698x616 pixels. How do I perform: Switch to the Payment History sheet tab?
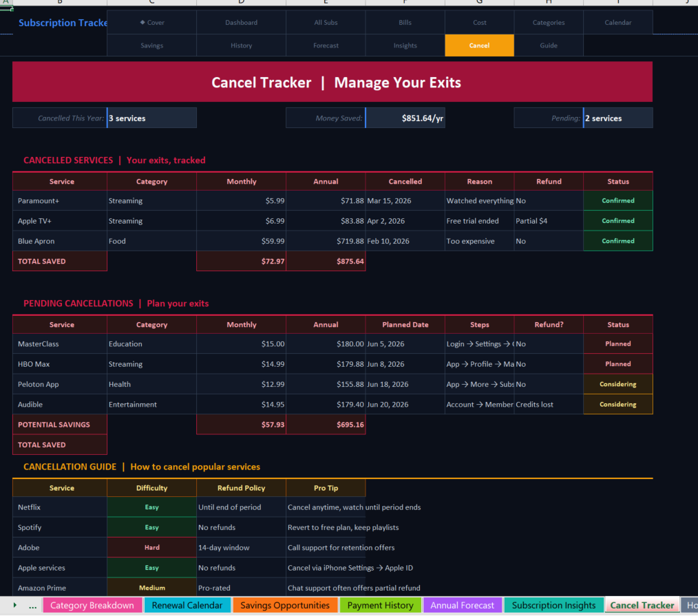click(380, 605)
